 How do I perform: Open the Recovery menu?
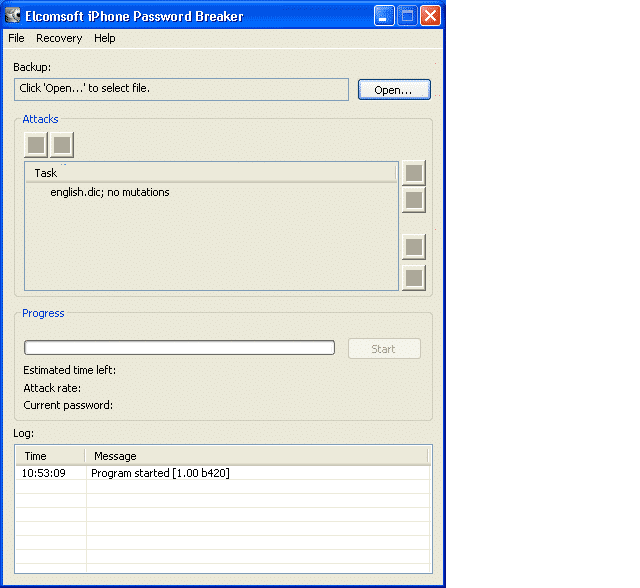pos(59,38)
